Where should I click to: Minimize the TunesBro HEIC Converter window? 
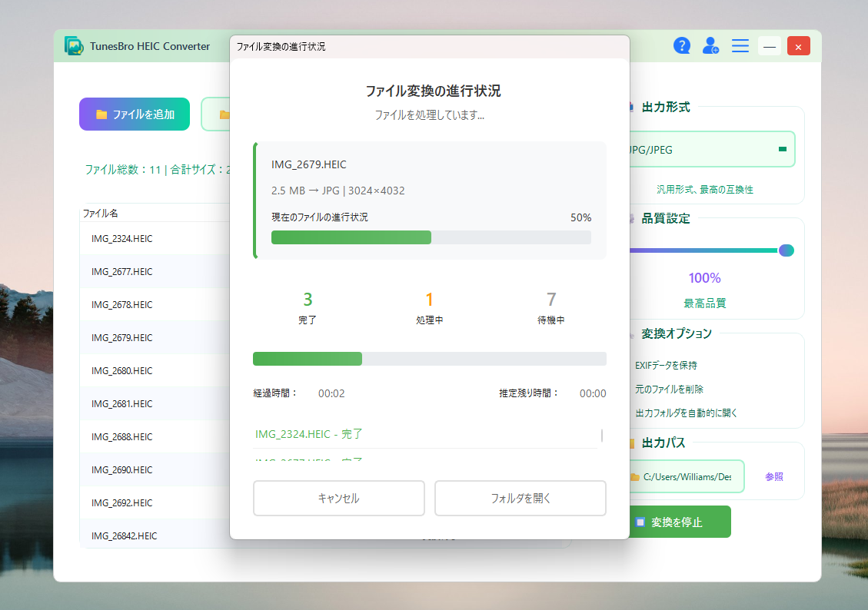[x=770, y=46]
